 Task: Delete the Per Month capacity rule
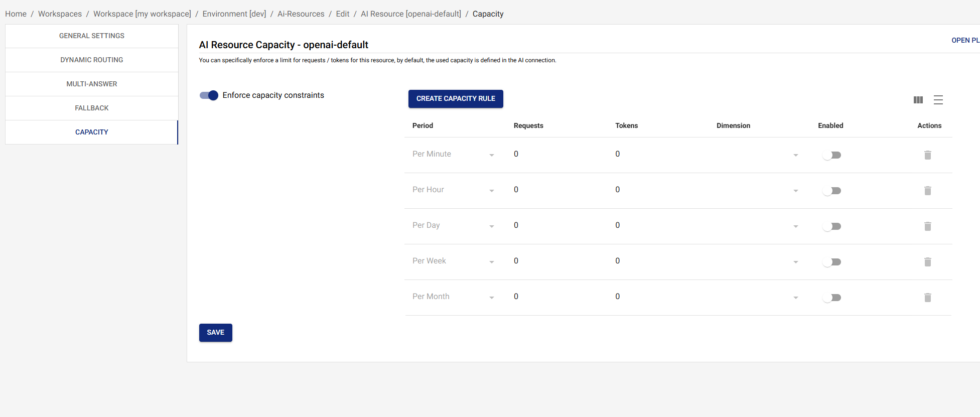(927, 298)
